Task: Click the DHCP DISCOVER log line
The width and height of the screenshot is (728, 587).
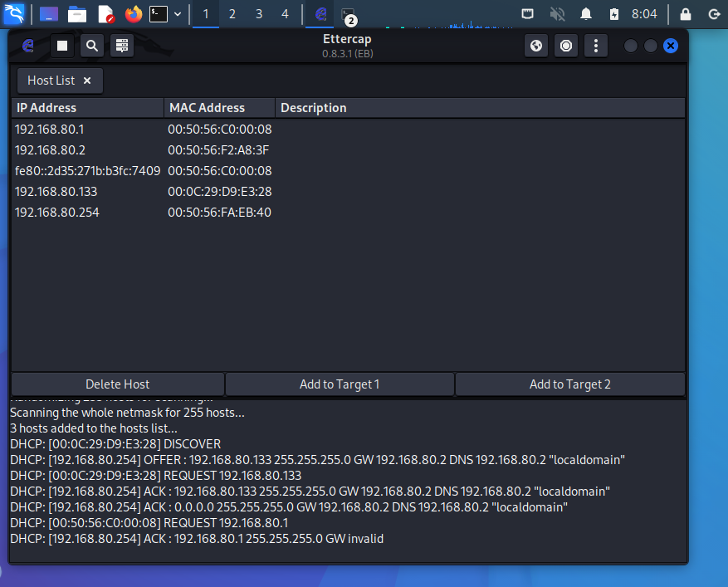Action: click(115, 444)
